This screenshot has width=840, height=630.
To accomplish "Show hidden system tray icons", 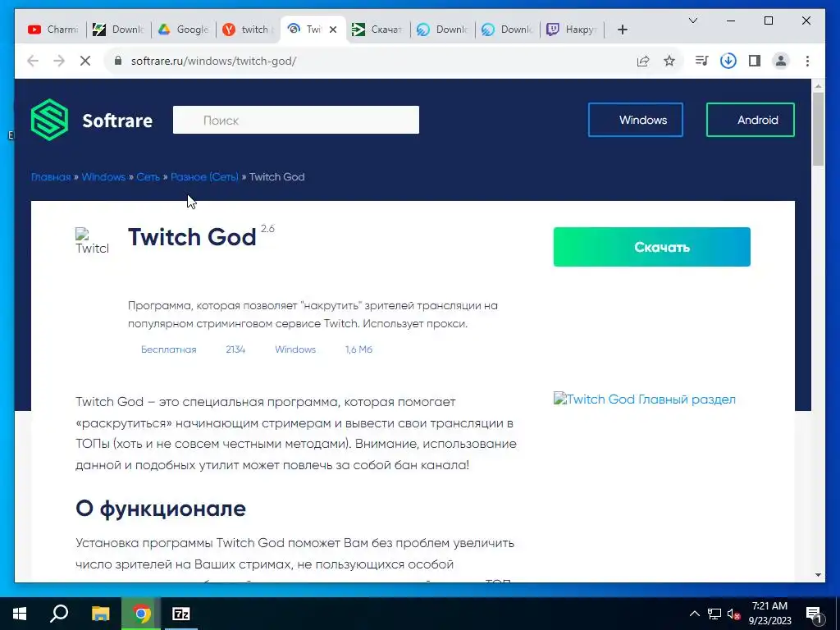I will pyautogui.click(x=694, y=614).
